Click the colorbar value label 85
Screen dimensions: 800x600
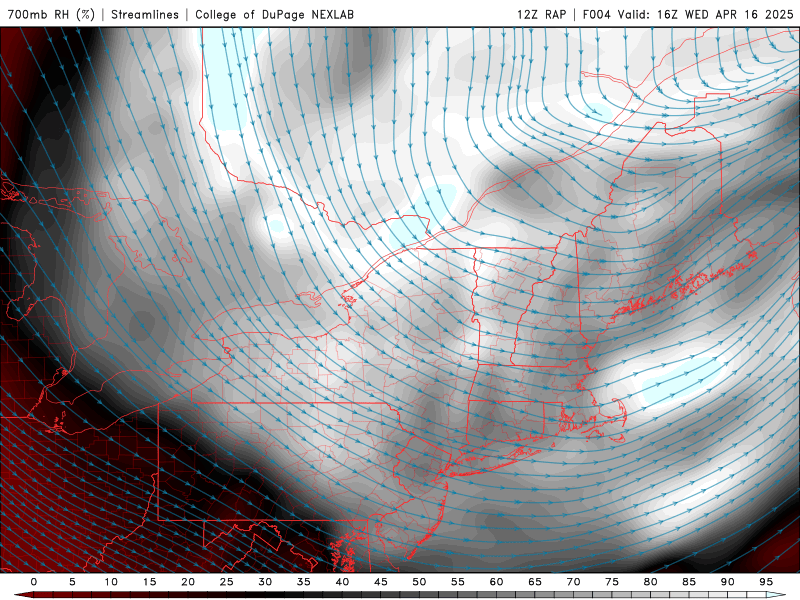(689, 582)
